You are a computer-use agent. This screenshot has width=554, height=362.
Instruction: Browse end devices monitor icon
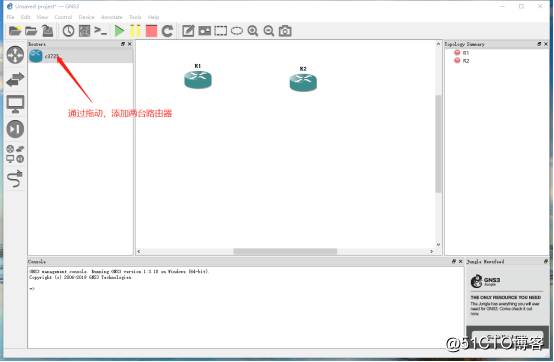(x=15, y=104)
